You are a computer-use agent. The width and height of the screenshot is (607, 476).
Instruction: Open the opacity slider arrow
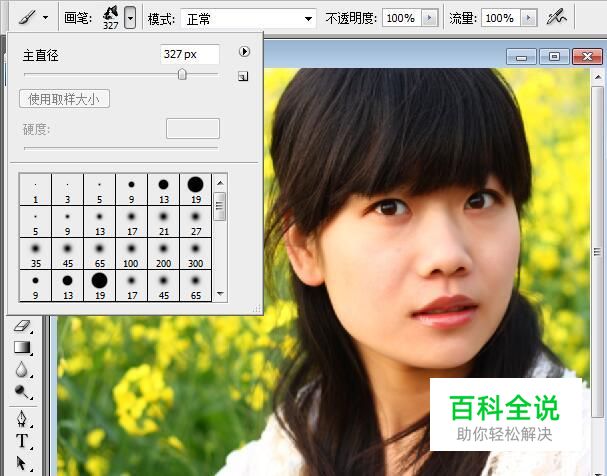point(430,18)
